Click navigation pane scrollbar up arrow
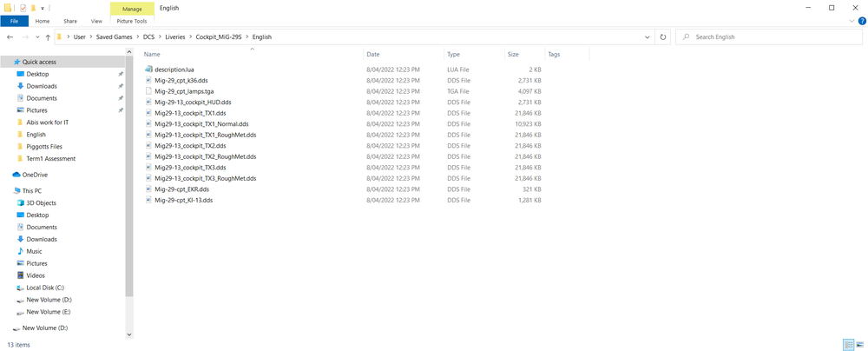Image resolution: width=868 pixels, height=351 pixels. (x=129, y=52)
